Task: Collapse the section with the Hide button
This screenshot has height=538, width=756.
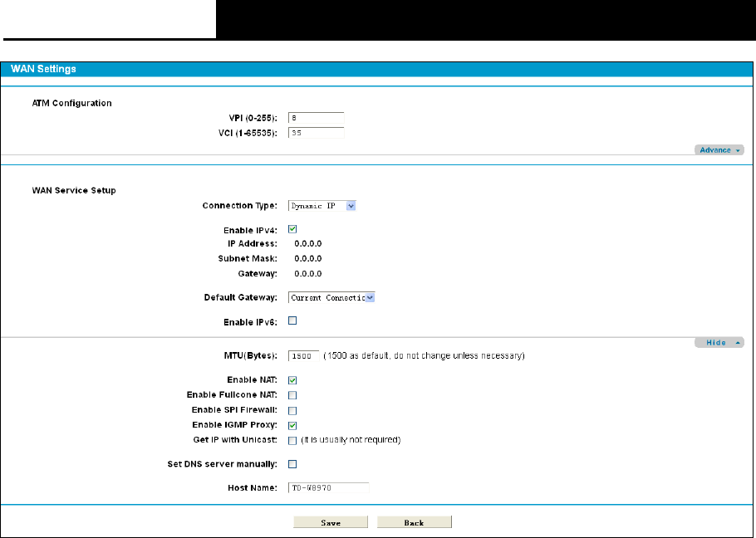Action: pyautogui.click(x=719, y=342)
